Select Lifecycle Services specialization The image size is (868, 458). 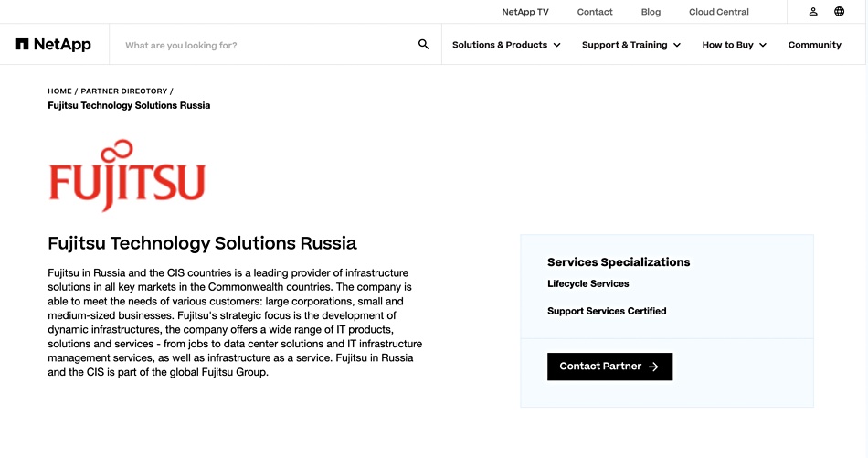pos(587,283)
